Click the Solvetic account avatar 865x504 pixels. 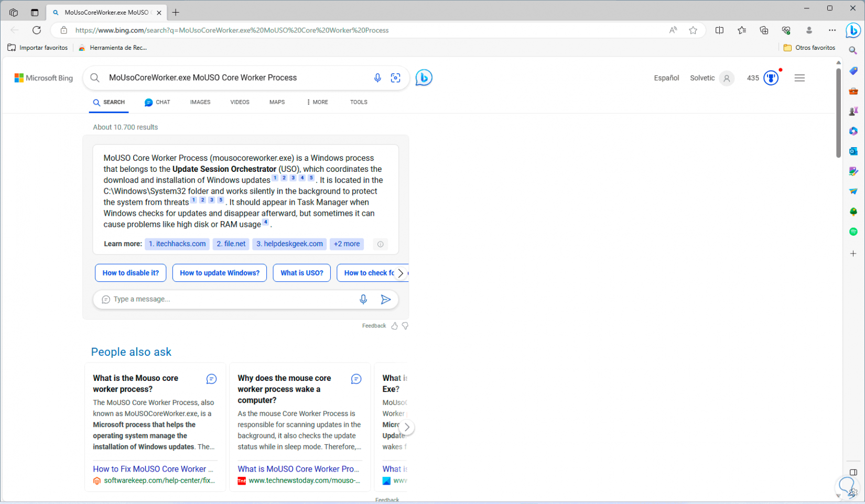pos(727,78)
